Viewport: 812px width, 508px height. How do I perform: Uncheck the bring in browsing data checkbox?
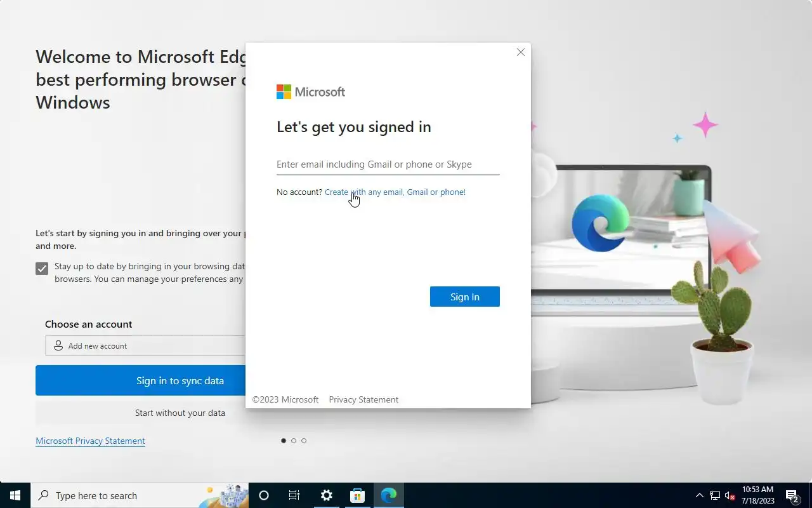click(x=42, y=269)
